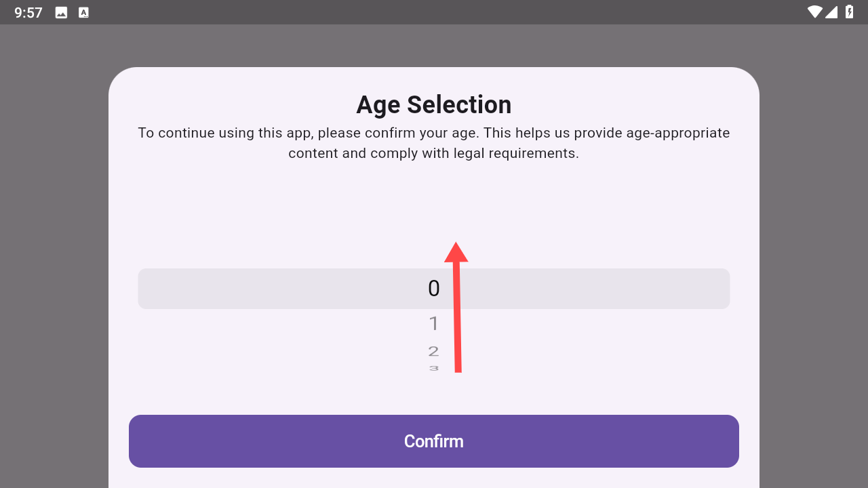Tap dimmed background left of the dialog
Image resolution: width=868 pixels, height=488 pixels.
pyautogui.click(x=54, y=258)
